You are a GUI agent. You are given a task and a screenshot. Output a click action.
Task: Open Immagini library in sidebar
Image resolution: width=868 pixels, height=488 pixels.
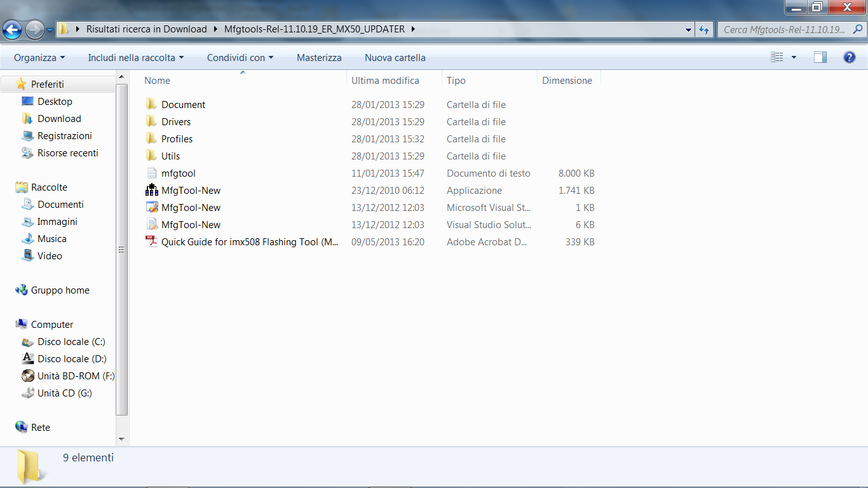click(57, 221)
